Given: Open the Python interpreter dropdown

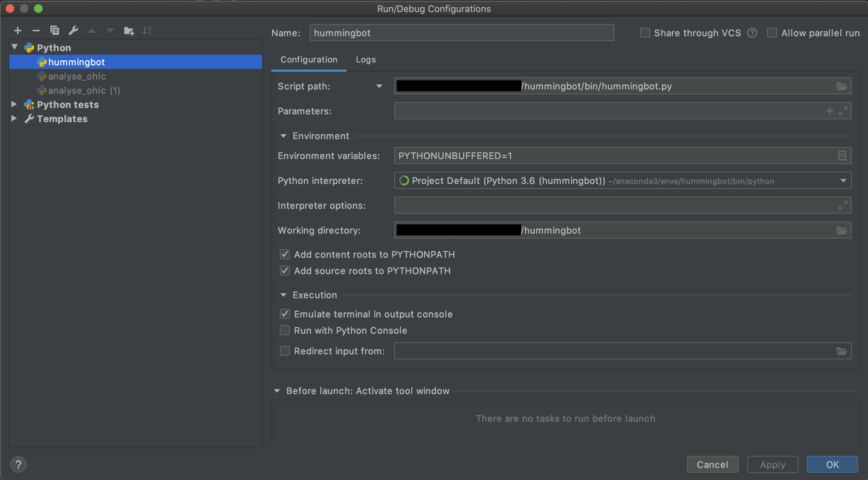Looking at the screenshot, I should 843,181.
